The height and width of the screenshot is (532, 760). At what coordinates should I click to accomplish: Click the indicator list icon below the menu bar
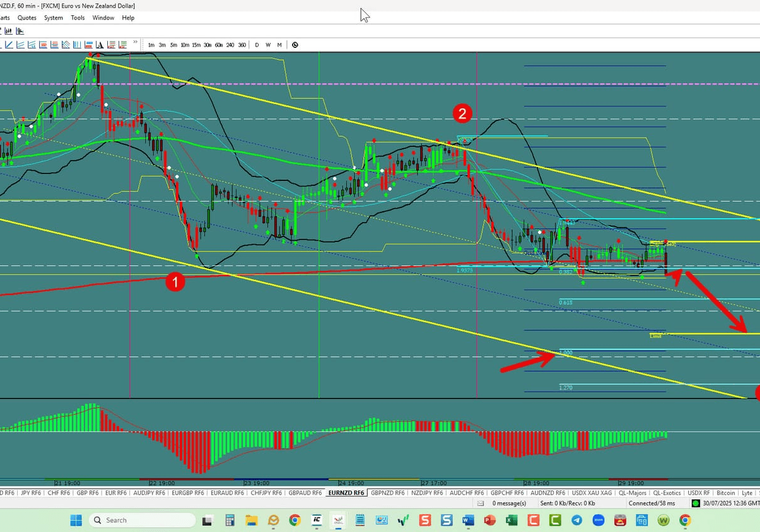[x=20, y=30]
